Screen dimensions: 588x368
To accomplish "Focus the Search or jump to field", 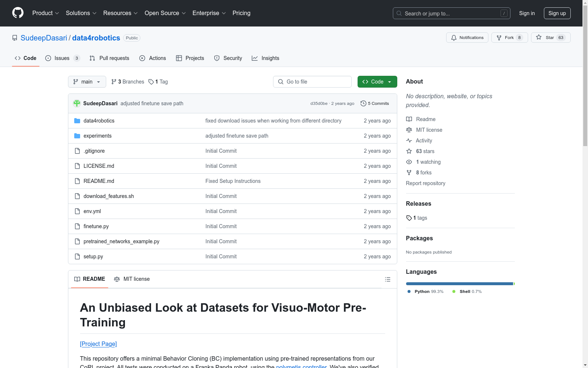I will click(452, 13).
